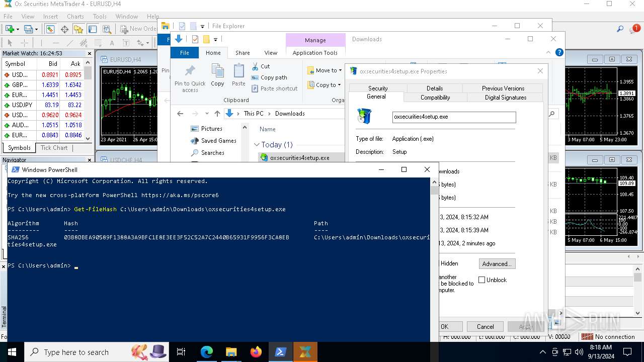Select the Crosshair tool

[x=24, y=43]
